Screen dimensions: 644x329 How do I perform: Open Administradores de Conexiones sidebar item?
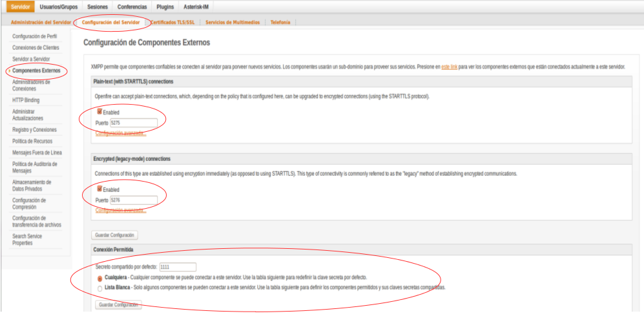click(31, 85)
